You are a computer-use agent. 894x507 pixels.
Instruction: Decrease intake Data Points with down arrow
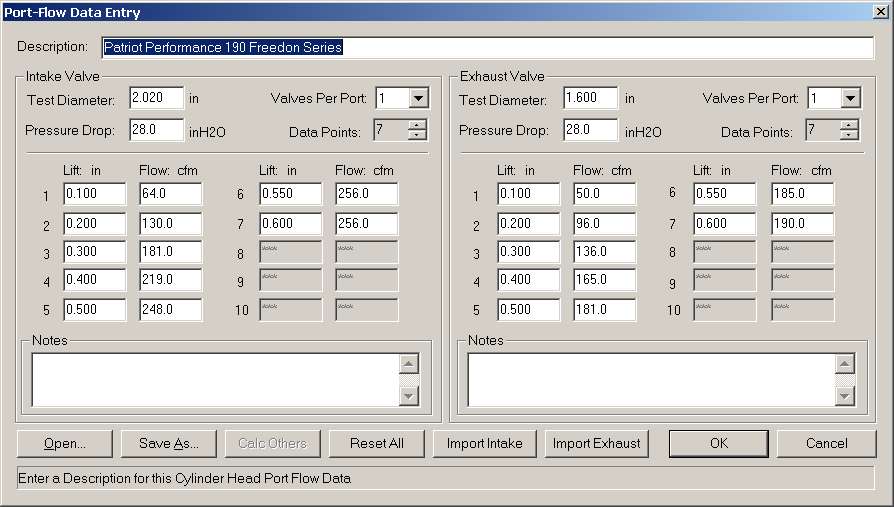coord(417,135)
